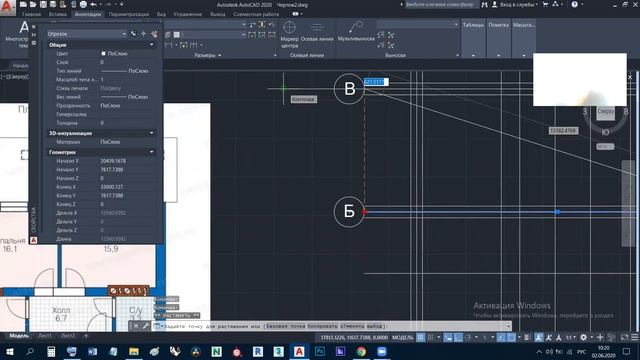Image resolution: width=640 pixels, height=360 pixels.
Task: Click the workspace switching gear icon
Action: point(583,337)
